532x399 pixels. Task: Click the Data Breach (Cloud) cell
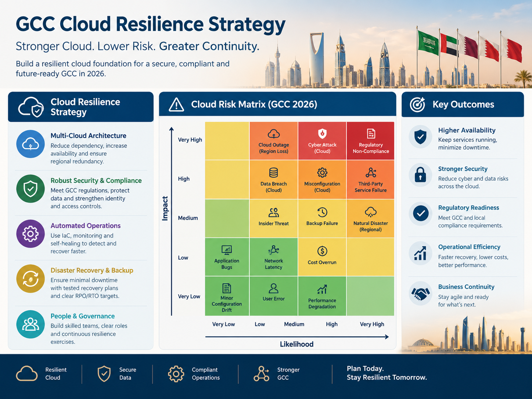click(274, 180)
